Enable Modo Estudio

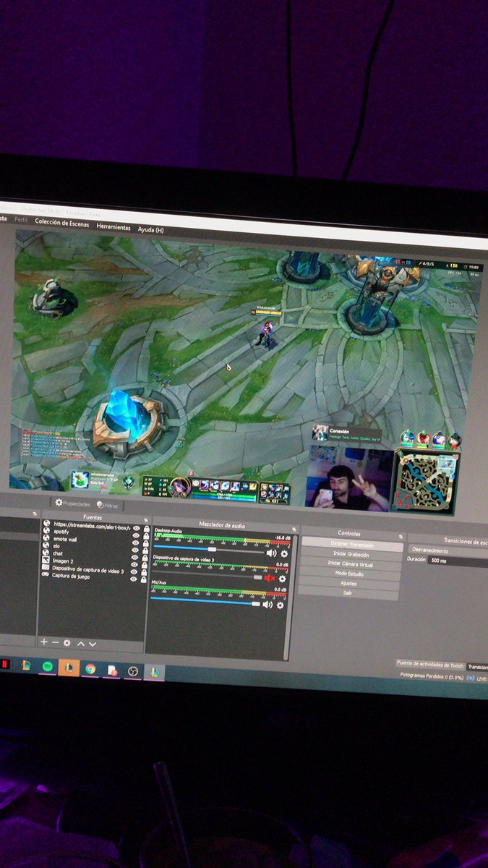pos(350,574)
